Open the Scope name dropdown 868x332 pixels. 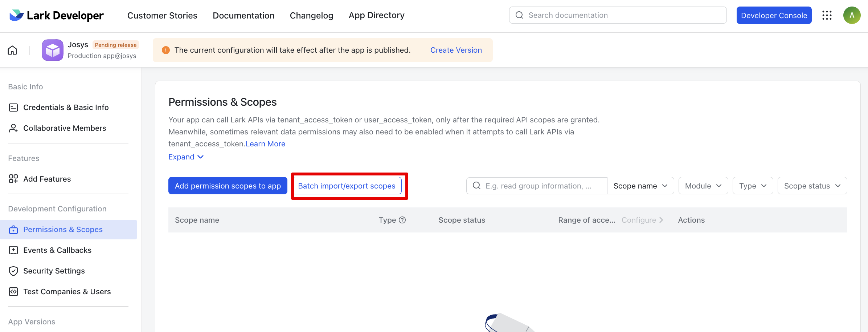click(640, 186)
